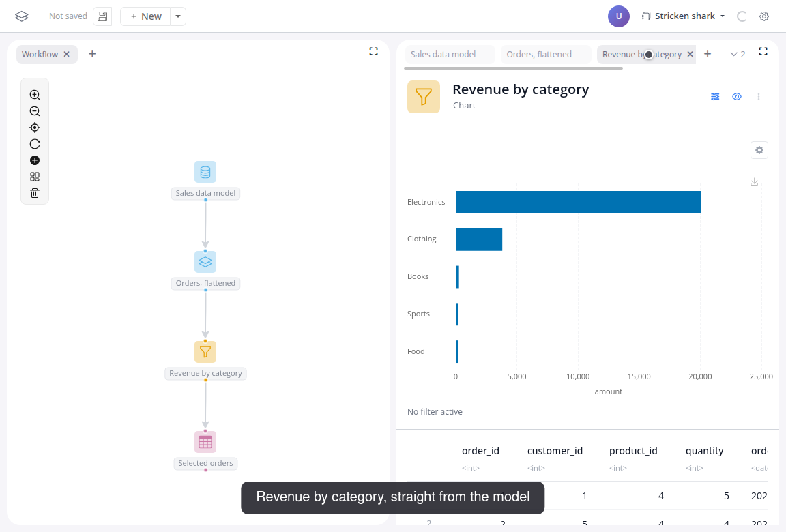Click the large yellow funnel icon in header
Screen dimensions: 786x532
click(x=424, y=97)
